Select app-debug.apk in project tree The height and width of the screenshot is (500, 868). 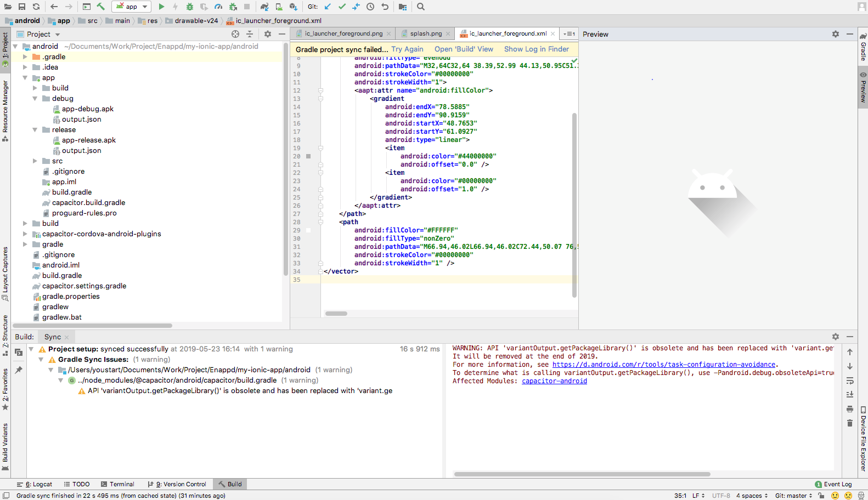[83, 109]
